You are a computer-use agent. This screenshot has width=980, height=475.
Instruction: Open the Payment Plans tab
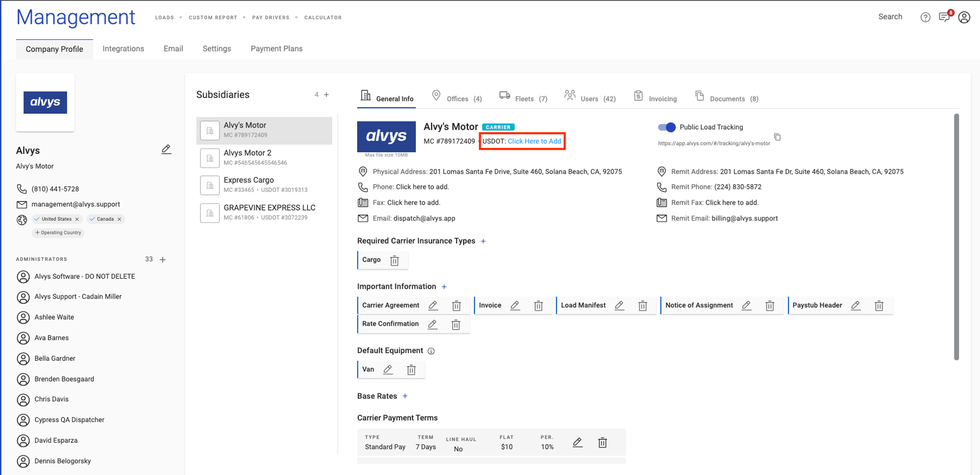[276, 48]
